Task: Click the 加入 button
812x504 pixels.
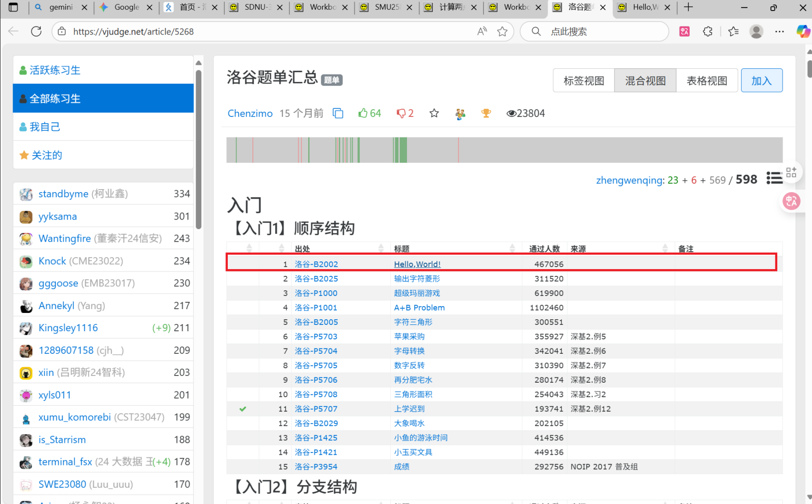Action: 761,80
